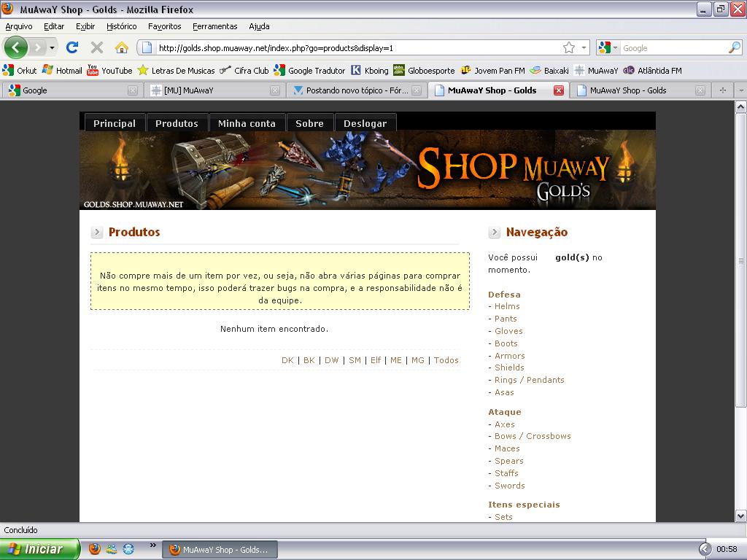This screenshot has width=747, height=560.
Task: Click the search magnifier icon
Action: [734, 47]
